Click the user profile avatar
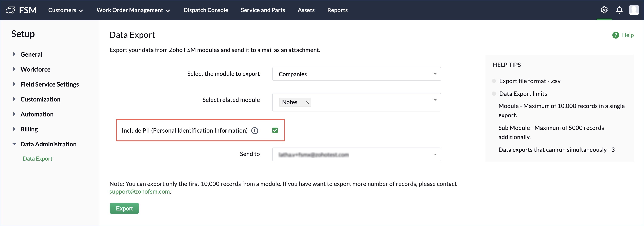The image size is (644, 226). pyautogui.click(x=634, y=10)
